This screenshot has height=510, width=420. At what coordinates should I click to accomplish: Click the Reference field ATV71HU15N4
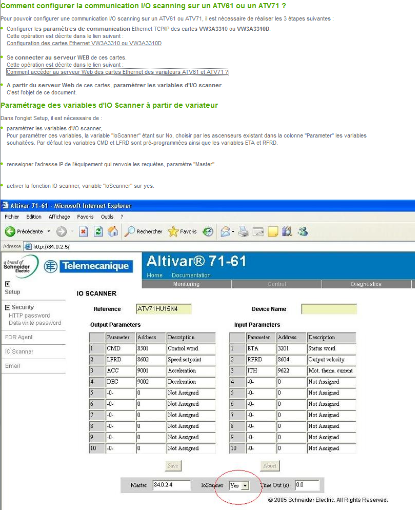[164, 309]
